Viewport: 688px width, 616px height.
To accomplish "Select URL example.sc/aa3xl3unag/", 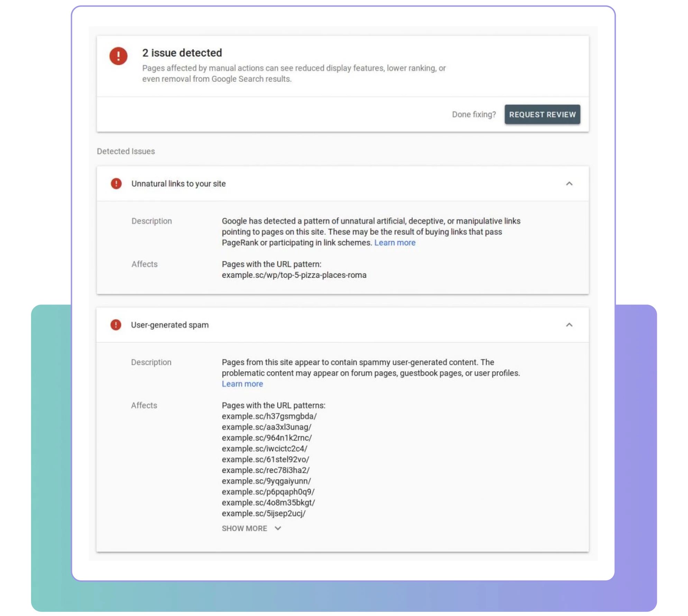I will click(266, 427).
